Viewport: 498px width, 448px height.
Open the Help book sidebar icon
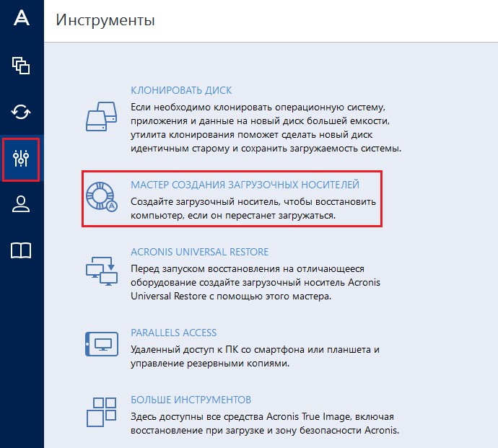21,250
